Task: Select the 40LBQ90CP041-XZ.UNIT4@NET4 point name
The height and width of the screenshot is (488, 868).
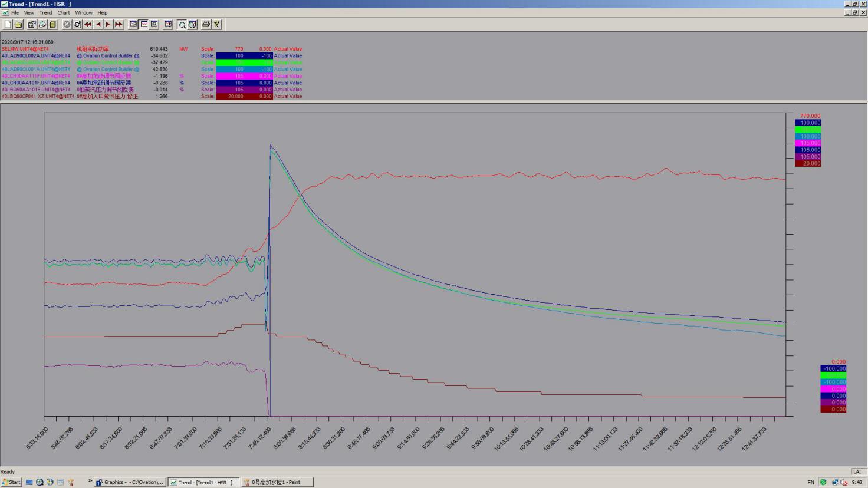Action: click(38, 96)
